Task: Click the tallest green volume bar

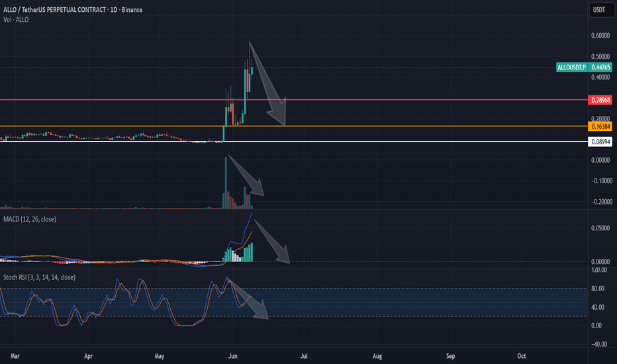Action: point(226,183)
